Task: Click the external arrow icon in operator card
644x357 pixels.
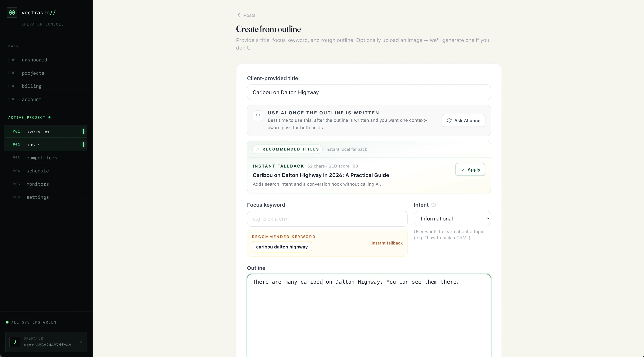Action: point(81,342)
